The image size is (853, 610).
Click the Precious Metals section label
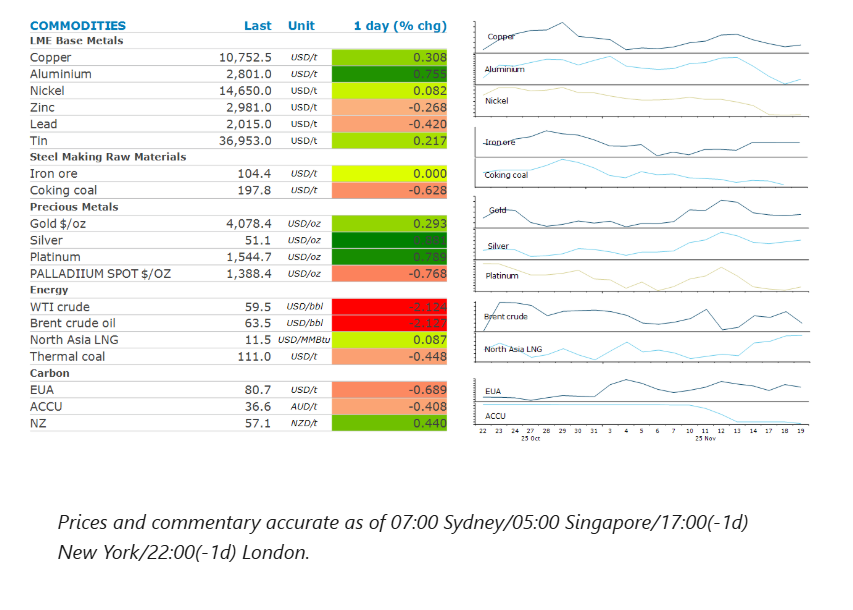click(x=74, y=207)
